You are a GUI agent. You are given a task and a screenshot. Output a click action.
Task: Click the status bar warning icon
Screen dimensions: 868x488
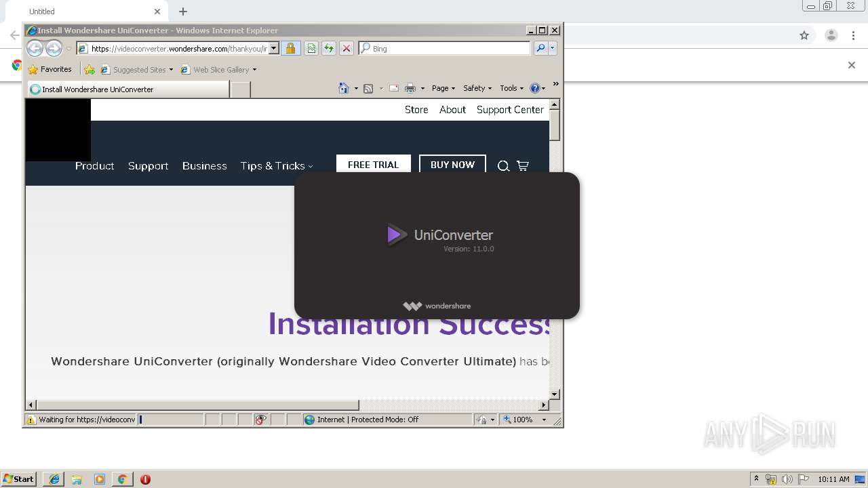31,420
